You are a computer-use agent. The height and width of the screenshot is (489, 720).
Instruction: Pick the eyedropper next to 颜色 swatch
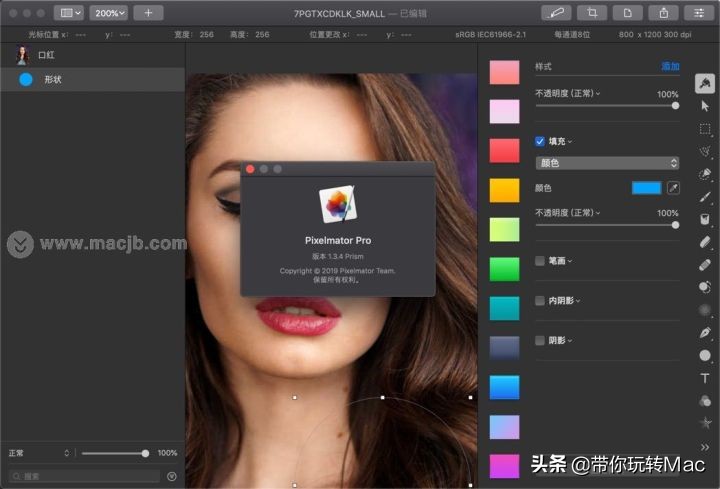point(673,188)
